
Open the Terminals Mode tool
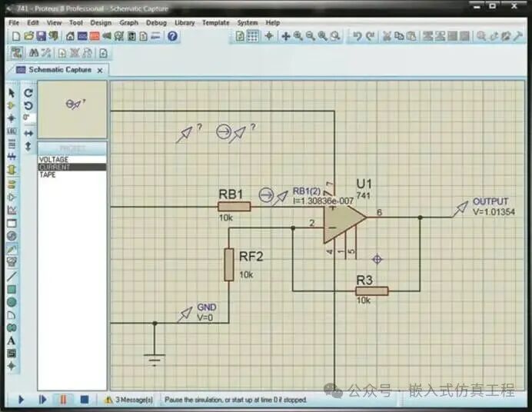tap(12, 184)
